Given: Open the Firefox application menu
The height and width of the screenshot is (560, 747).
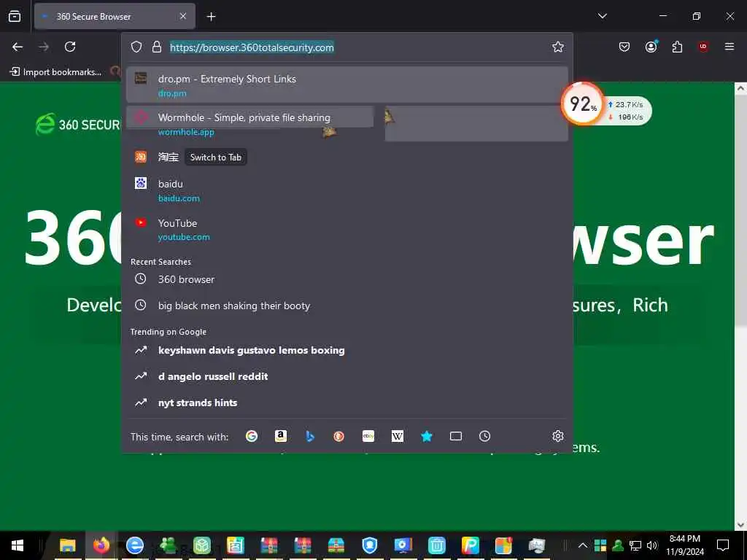Looking at the screenshot, I should pyautogui.click(x=729, y=47).
